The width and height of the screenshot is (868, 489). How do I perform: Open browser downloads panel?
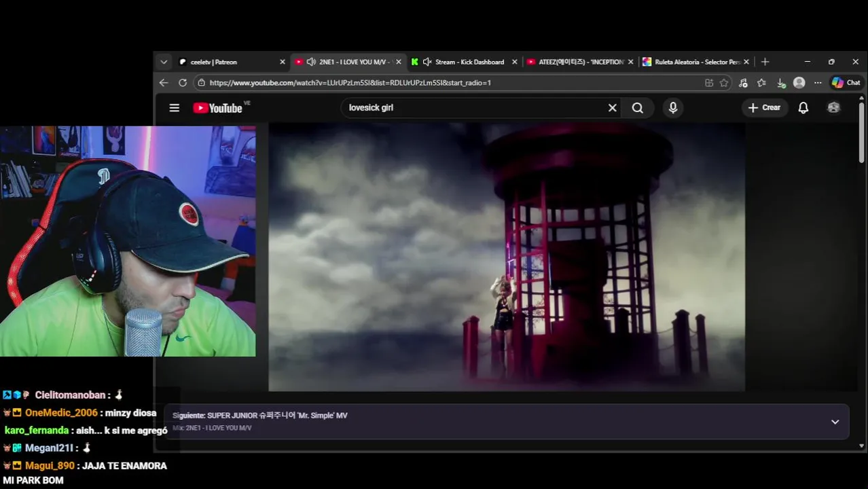[781, 83]
